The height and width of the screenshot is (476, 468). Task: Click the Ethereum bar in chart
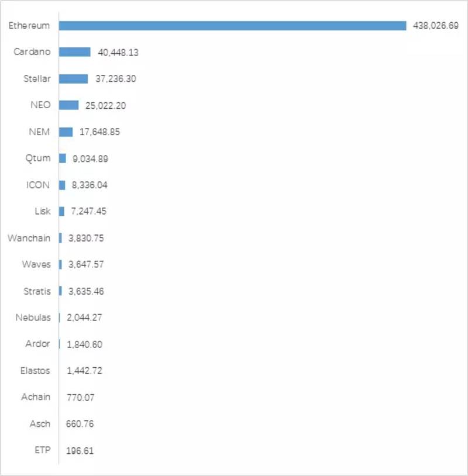point(232,26)
